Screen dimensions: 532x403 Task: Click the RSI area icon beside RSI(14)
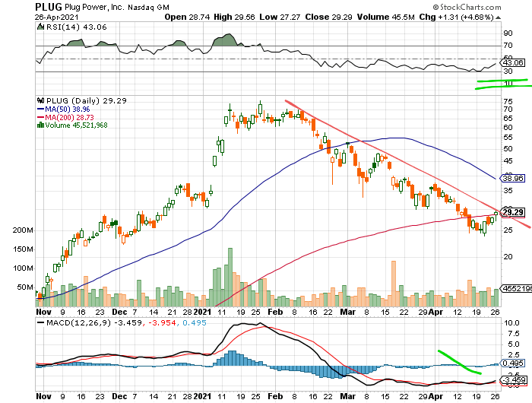tap(40, 27)
